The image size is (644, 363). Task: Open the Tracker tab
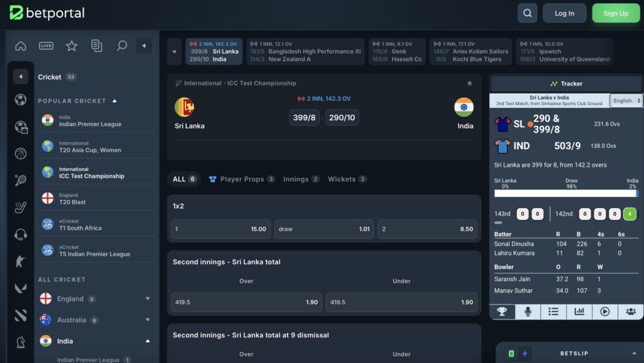click(566, 84)
